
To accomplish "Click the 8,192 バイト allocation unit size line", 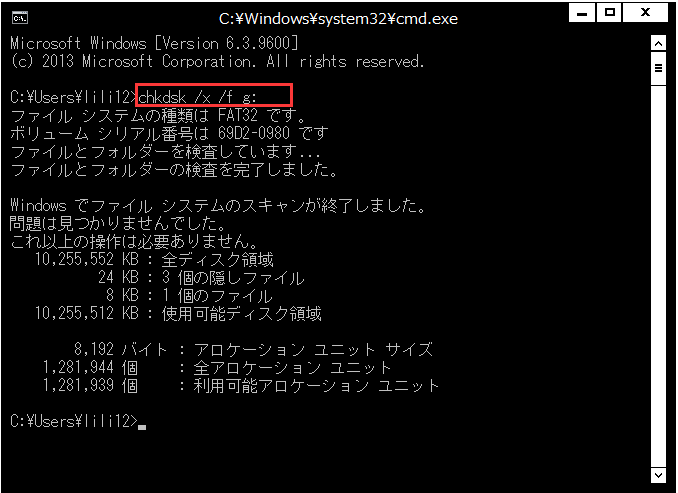I will [x=253, y=349].
